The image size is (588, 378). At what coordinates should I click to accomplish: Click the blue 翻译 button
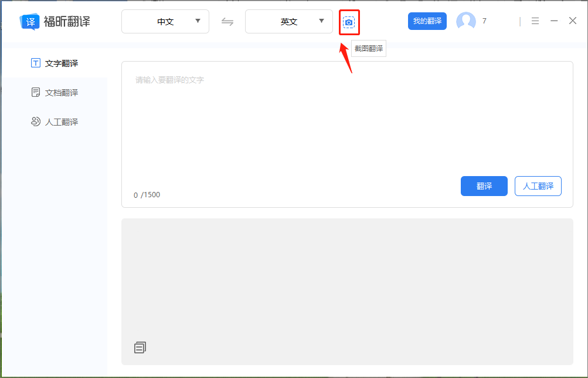[x=484, y=186]
